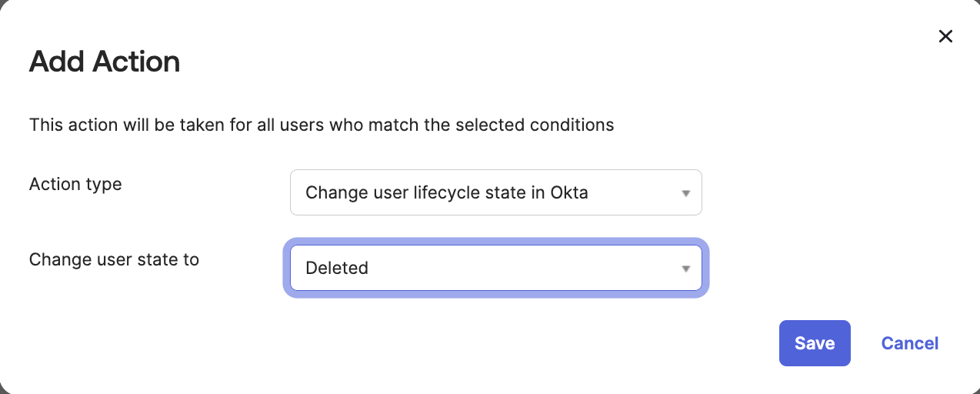Expand the lifecycle state action selector
The height and width of the screenshot is (394, 980).
[495, 192]
